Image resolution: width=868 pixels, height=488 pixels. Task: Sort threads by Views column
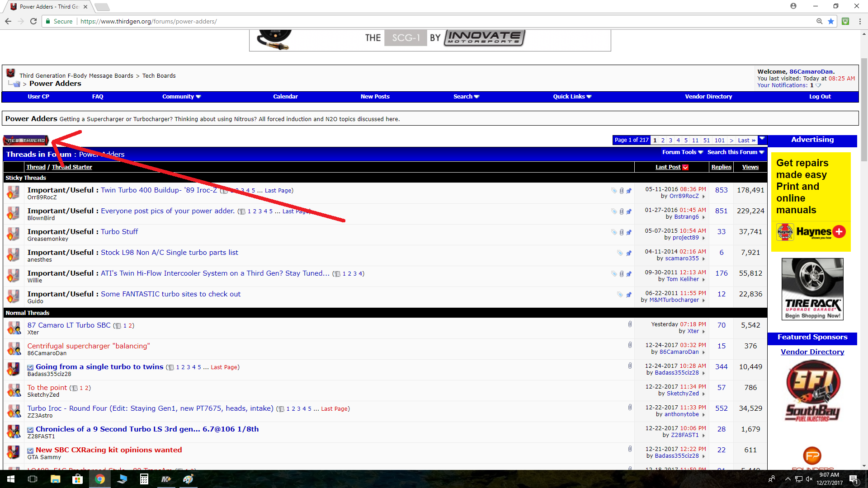click(x=750, y=167)
